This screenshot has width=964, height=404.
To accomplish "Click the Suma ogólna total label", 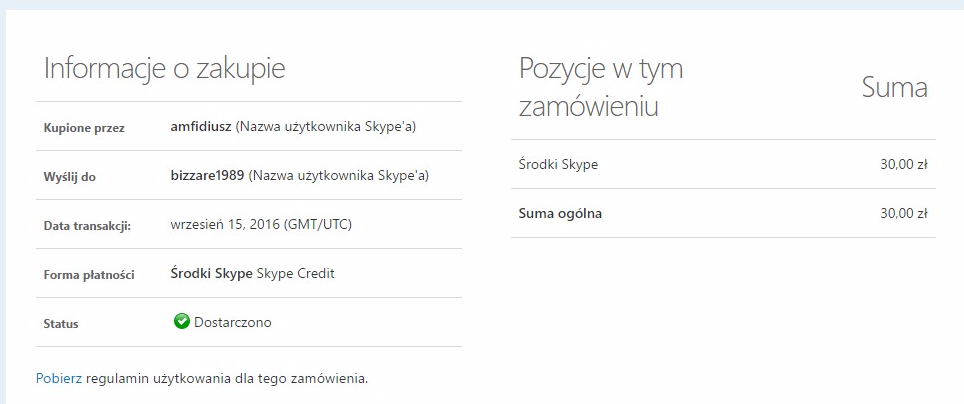I will [560, 213].
